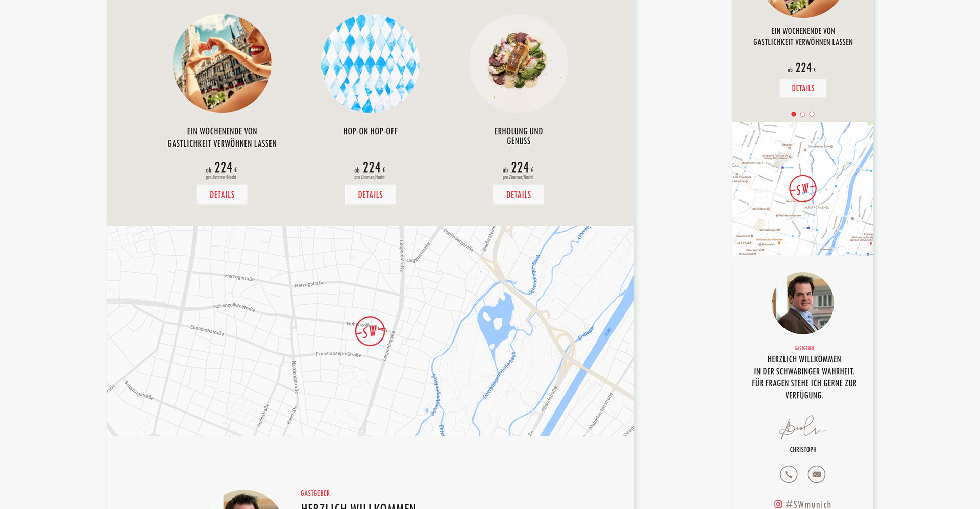The width and height of the screenshot is (980, 509).
Task: Click the red Gastgeber label near bottom
Action: 315,493
